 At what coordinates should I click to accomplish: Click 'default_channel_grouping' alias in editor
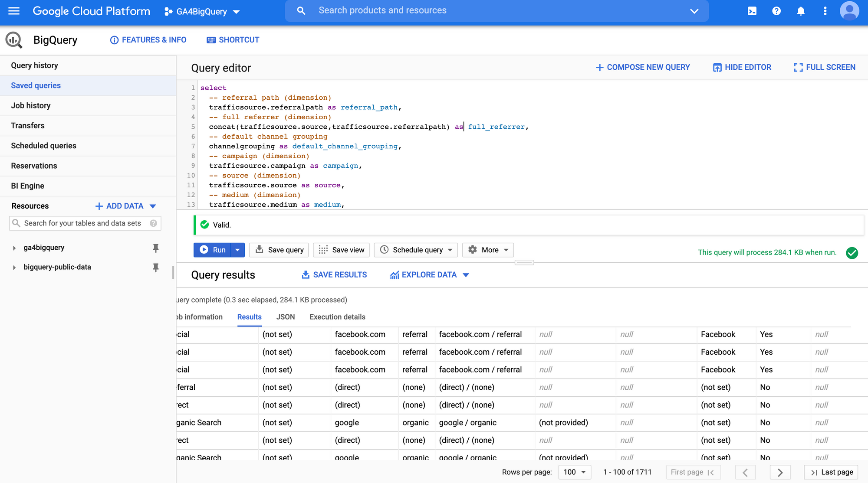click(x=345, y=146)
